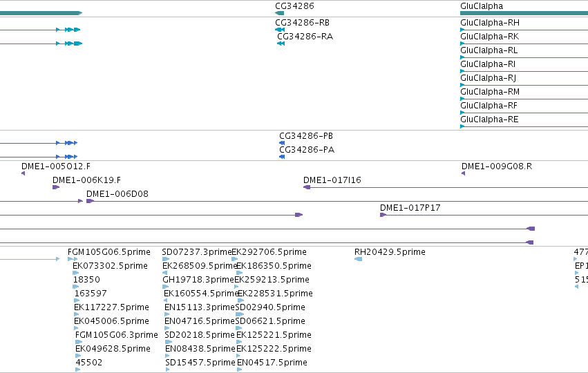588x373 pixels.
Task: Click the SD20218.5prime EST label
Action: (x=200, y=335)
